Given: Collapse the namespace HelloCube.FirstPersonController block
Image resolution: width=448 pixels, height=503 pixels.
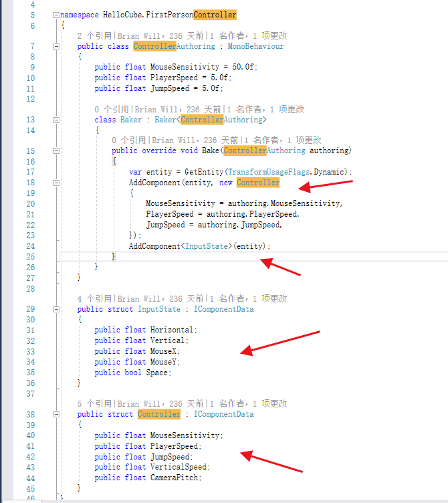Looking at the screenshot, I should click(56, 15).
